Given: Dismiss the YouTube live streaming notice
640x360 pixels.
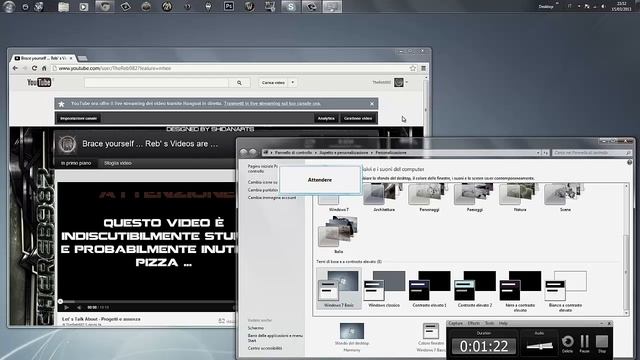Looking at the screenshot, I should click(x=372, y=104).
